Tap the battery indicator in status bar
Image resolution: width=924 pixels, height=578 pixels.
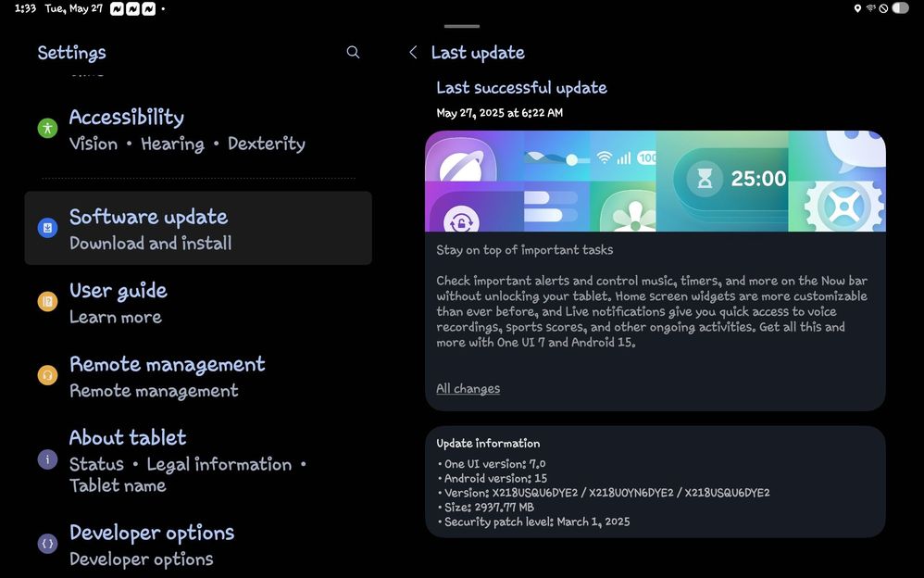[x=900, y=8]
